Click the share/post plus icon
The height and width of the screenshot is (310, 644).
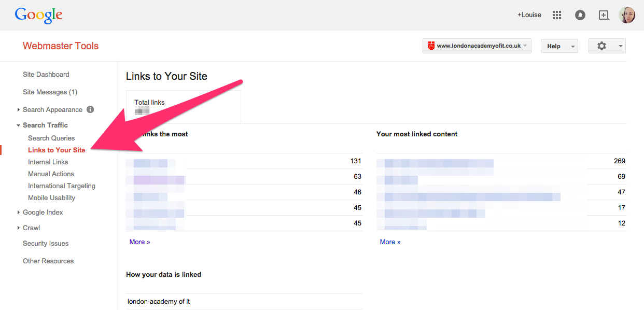(604, 15)
